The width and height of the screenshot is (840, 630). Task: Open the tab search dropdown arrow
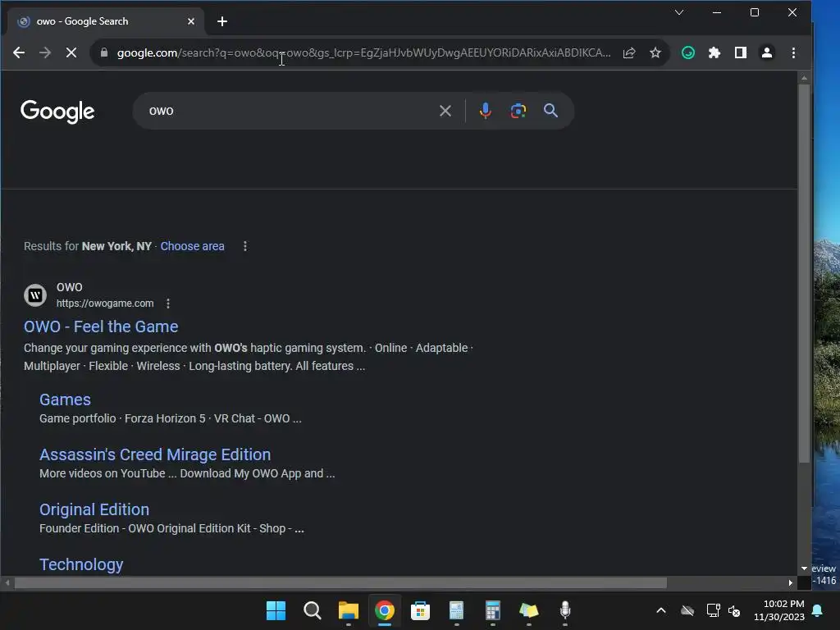tap(678, 12)
